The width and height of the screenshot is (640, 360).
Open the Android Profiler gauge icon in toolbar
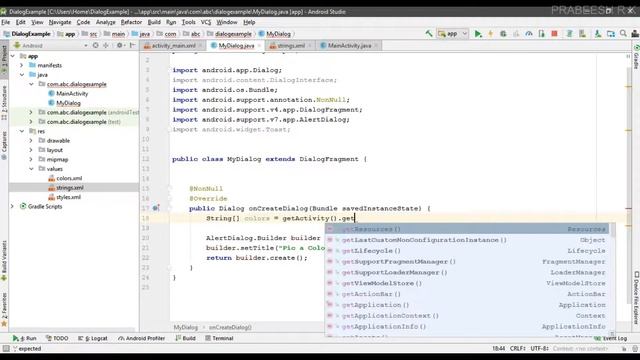529,34
